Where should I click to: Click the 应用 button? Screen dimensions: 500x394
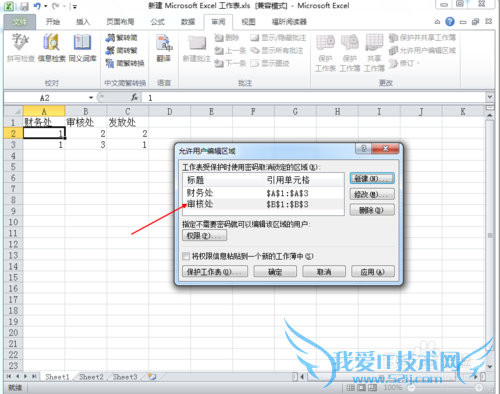coord(373,272)
